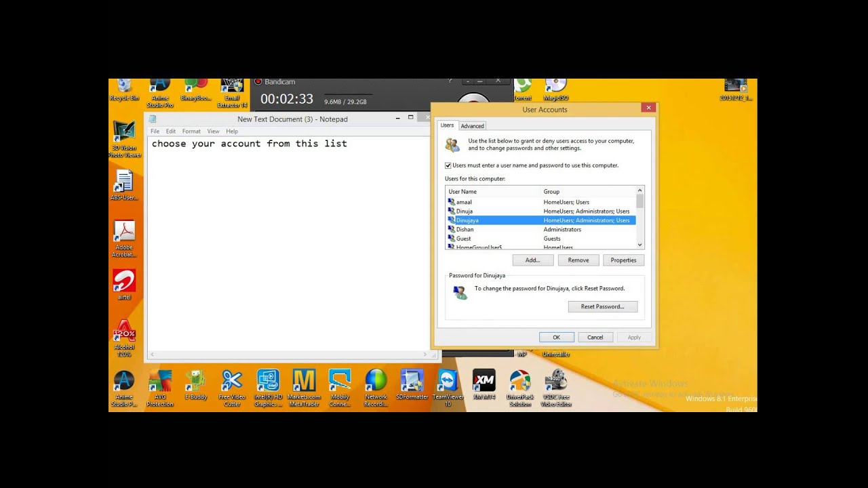Open 3D Vision Photo Viewer icon

pyautogui.click(x=124, y=140)
